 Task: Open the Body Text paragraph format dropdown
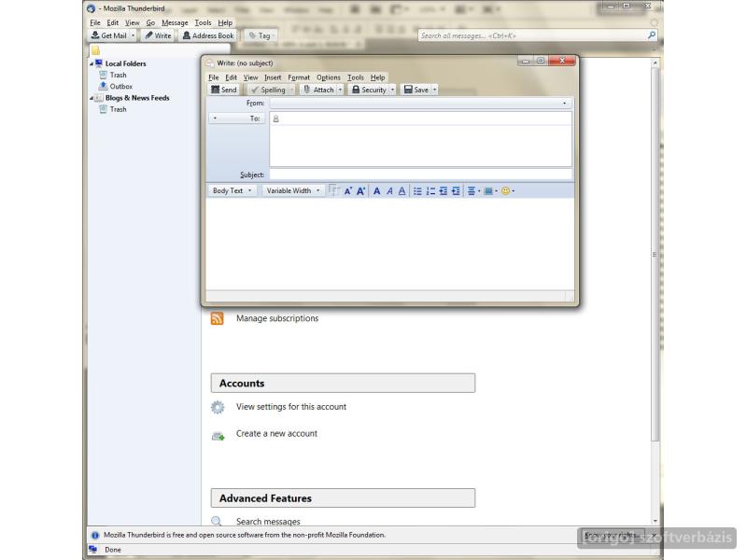coord(232,190)
